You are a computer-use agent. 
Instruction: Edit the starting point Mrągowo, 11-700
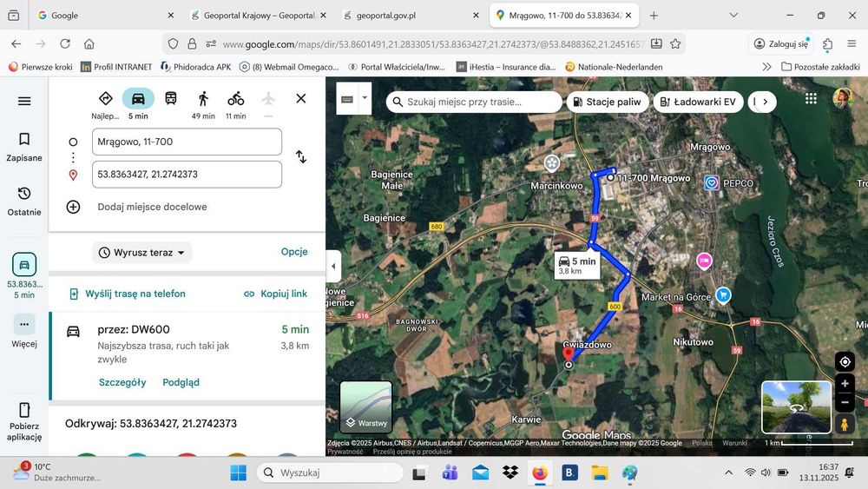coord(187,142)
